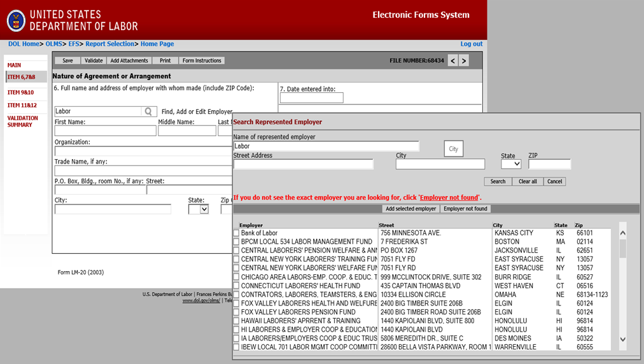Click the Street column header

pyautogui.click(x=386, y=225)
